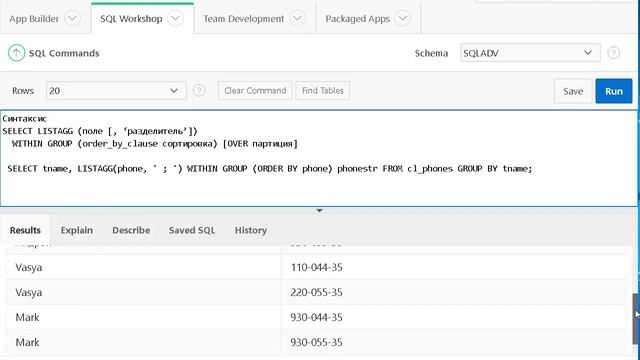Click the Clear Command button
The width and height of the screenshot is (640, 360).
255,91
